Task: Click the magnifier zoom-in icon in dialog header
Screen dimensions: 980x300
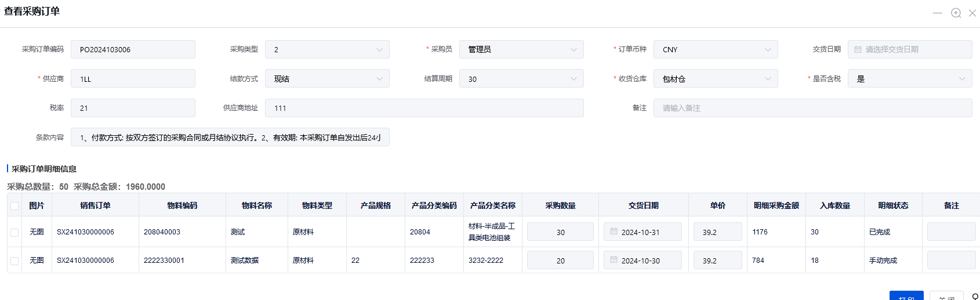Action: (x=956, y=13)
